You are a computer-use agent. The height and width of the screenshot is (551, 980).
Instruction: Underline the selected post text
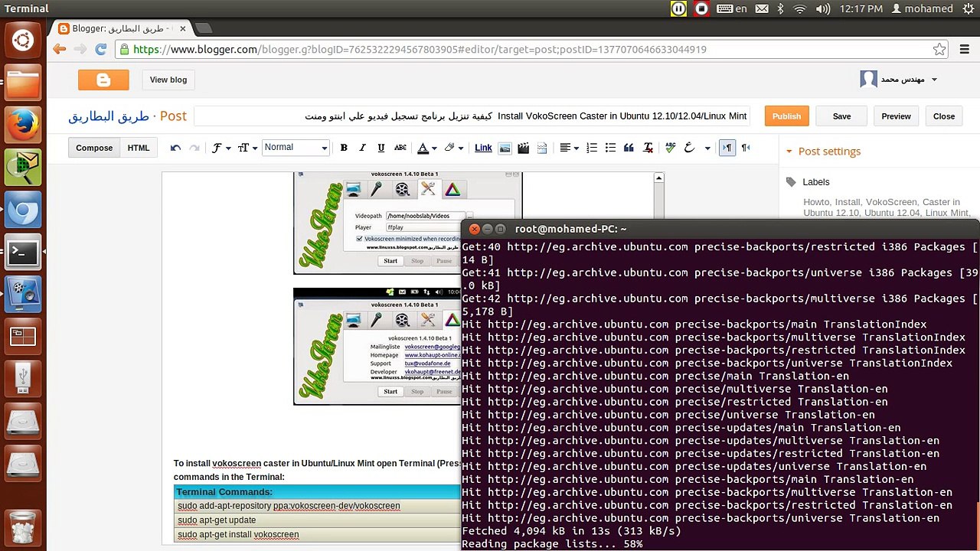tap(381, 148)
